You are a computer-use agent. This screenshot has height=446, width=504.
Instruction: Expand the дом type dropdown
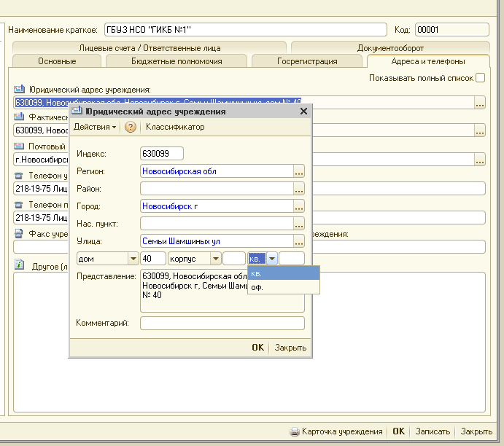coord(133,259)
